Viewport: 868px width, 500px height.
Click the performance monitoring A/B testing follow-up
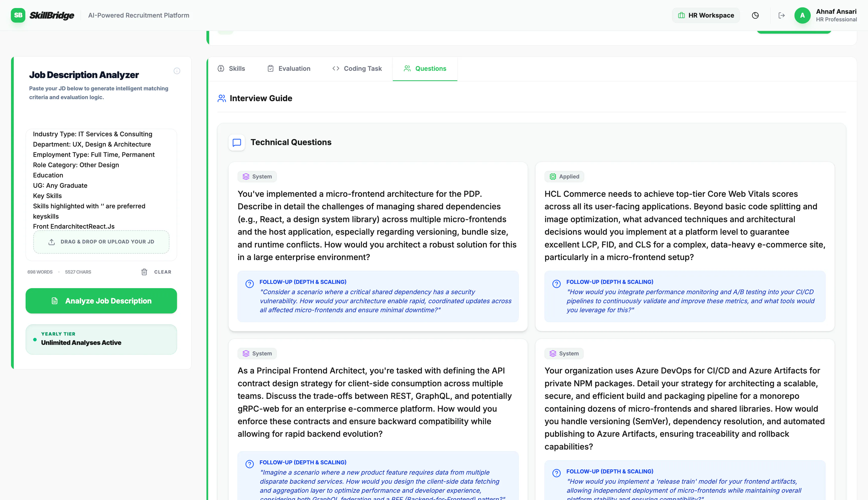[690, 301]
